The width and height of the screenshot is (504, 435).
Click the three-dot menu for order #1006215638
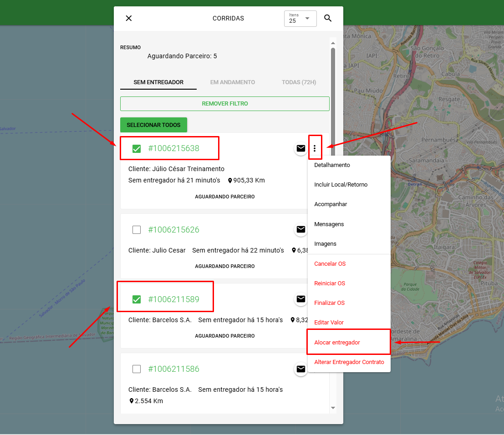pos(315,148)
